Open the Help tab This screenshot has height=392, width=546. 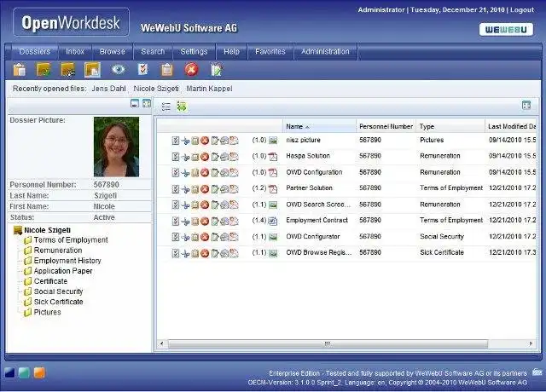(x=231, y=51)
